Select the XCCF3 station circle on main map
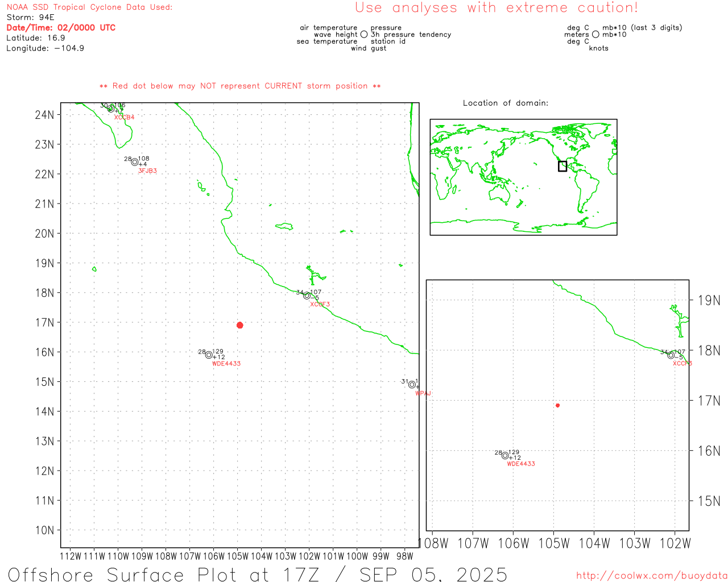 pyautogui.click(x=307, y=296)
